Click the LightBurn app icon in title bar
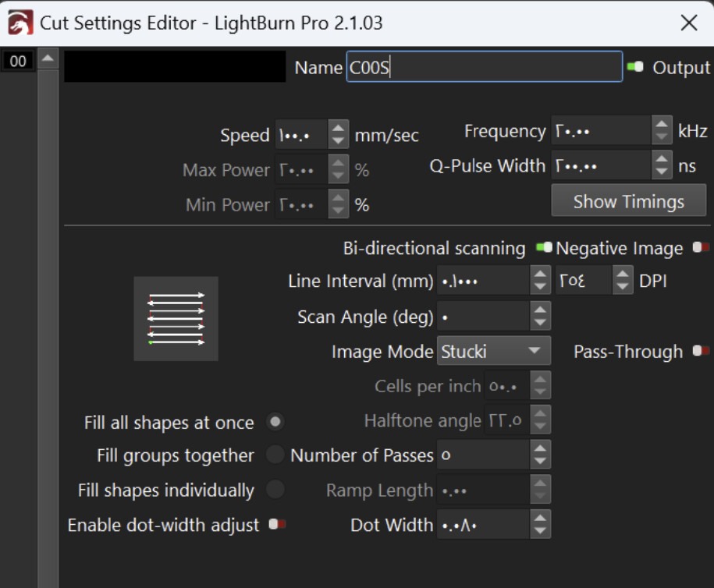Image resolution: width=714 pixels, height=588 pixels. point(20,23)
